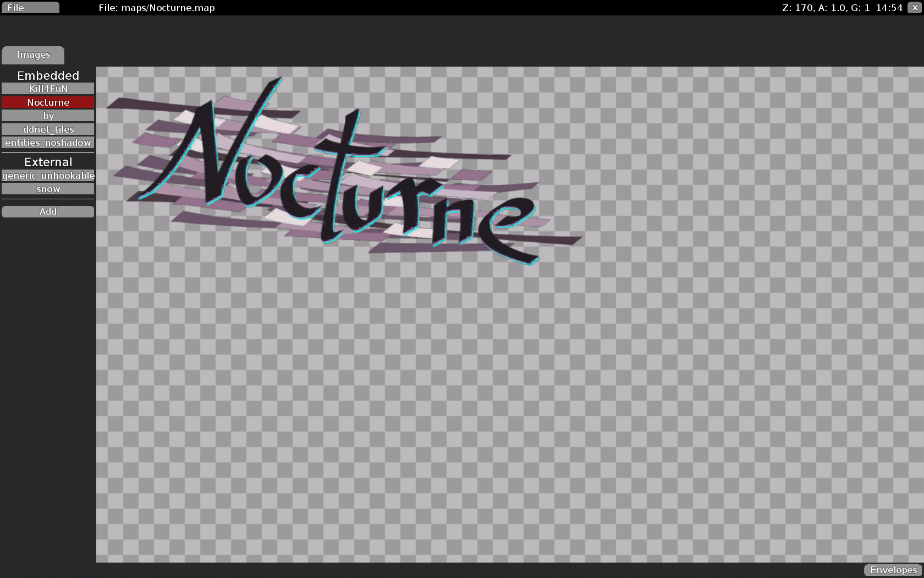Screen dimensions: 924x578
Task: Select the generic_unhookable external image
Action: [48, 176]
